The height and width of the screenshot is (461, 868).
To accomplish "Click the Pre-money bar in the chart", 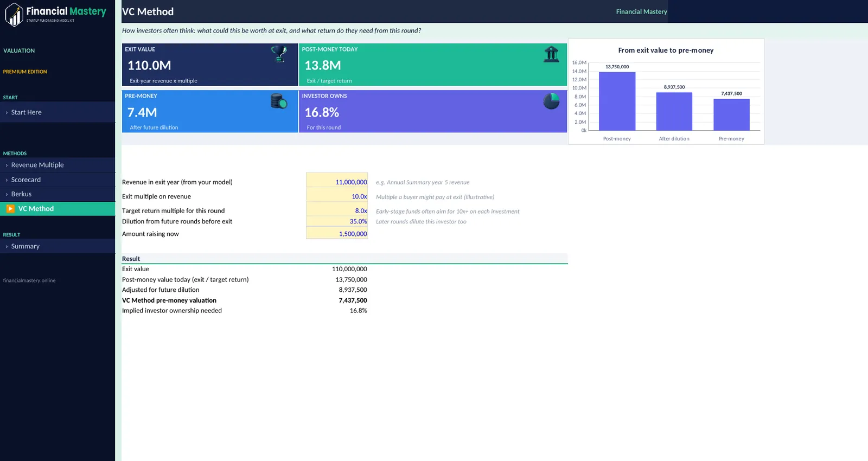I will [731, 114].
